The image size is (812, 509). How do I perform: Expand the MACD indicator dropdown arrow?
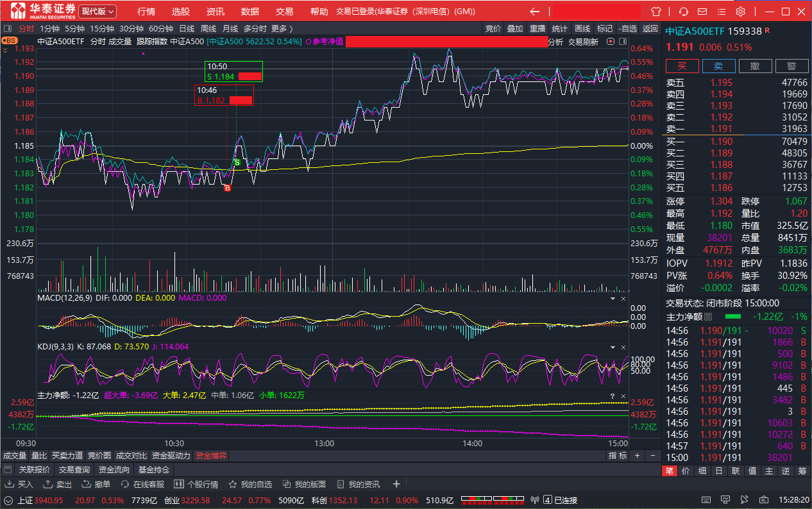(611, 299)
